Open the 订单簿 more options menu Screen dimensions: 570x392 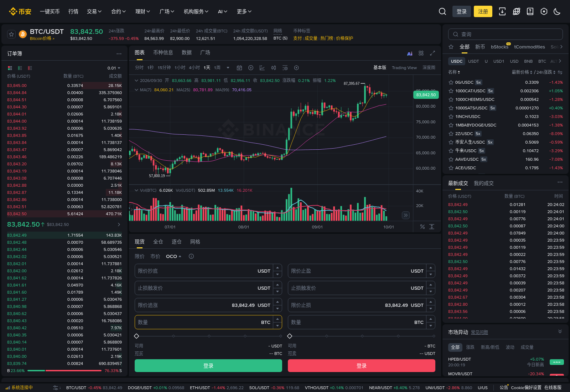[x=119, y=53]
